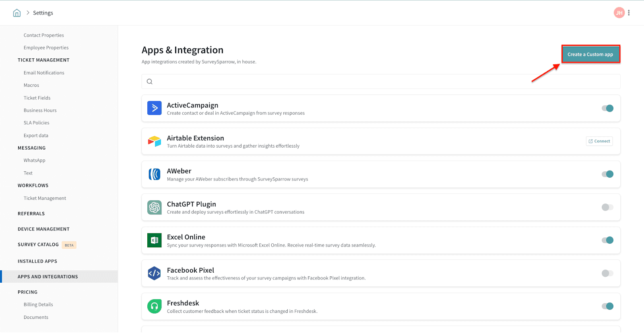
Task: Open Billing Details settings page
Action: coord(38,305)
